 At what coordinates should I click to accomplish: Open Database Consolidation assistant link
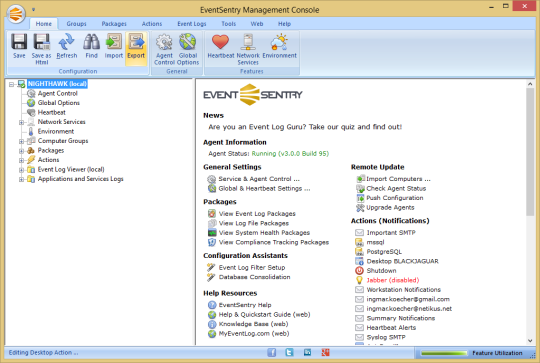[255, 277]
